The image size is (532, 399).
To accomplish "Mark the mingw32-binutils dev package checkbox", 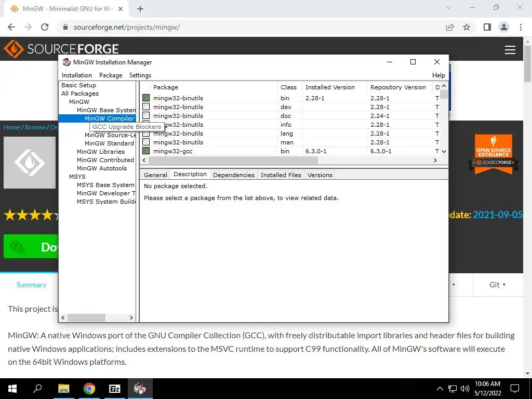I will pyautogui.click(x=146, y=107).
